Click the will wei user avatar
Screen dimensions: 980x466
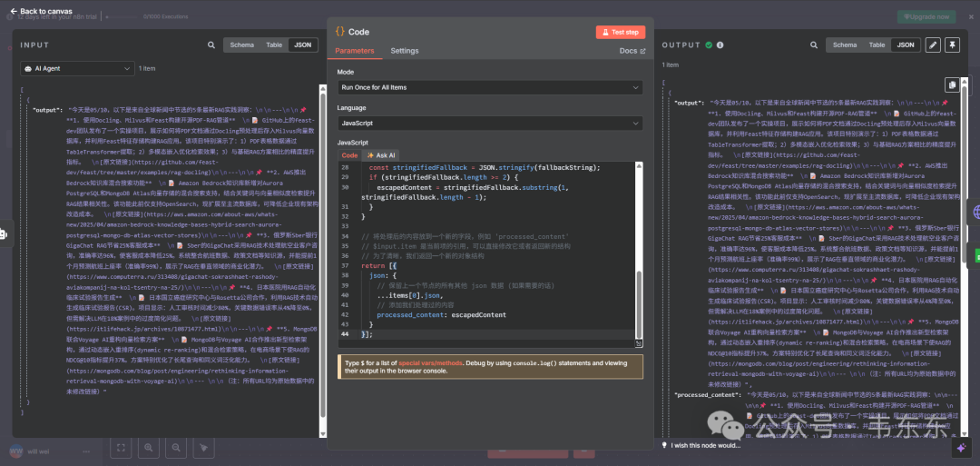16,451
